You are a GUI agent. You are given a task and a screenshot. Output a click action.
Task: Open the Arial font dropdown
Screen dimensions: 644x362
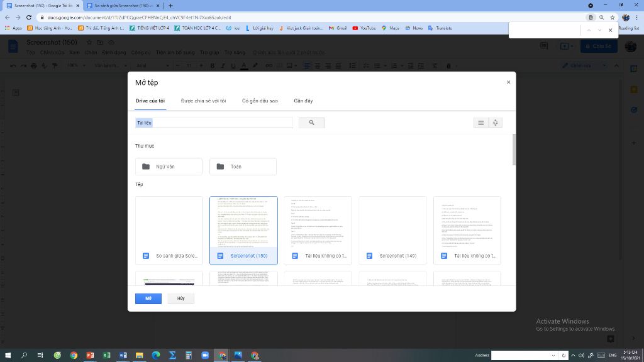click(152, 65)
